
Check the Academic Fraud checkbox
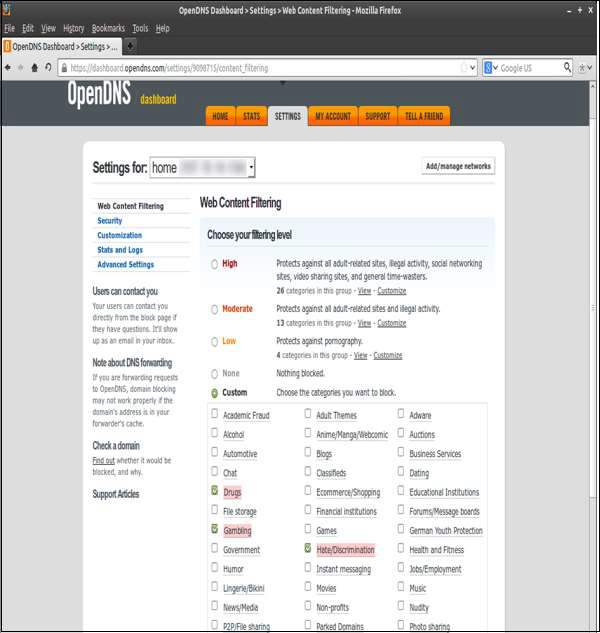click(214, 413)
